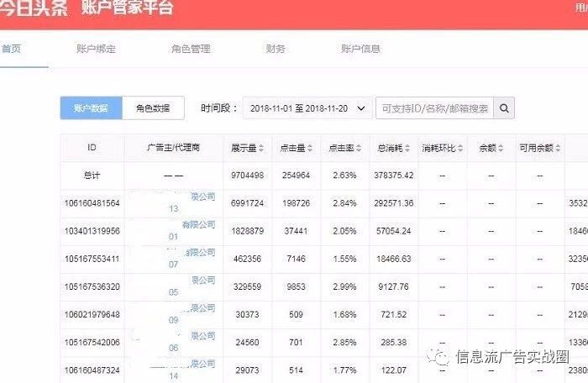Select 角色数据 toggle button
This screenshot has width=588, height=383.
coord(153,108)
